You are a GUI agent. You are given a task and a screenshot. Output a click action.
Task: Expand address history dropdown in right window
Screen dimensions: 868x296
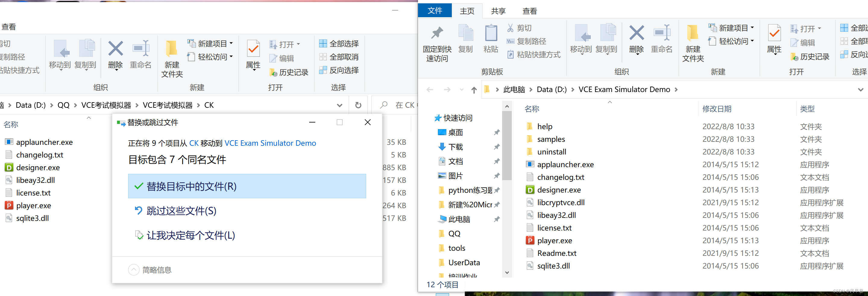pos(860,90)
